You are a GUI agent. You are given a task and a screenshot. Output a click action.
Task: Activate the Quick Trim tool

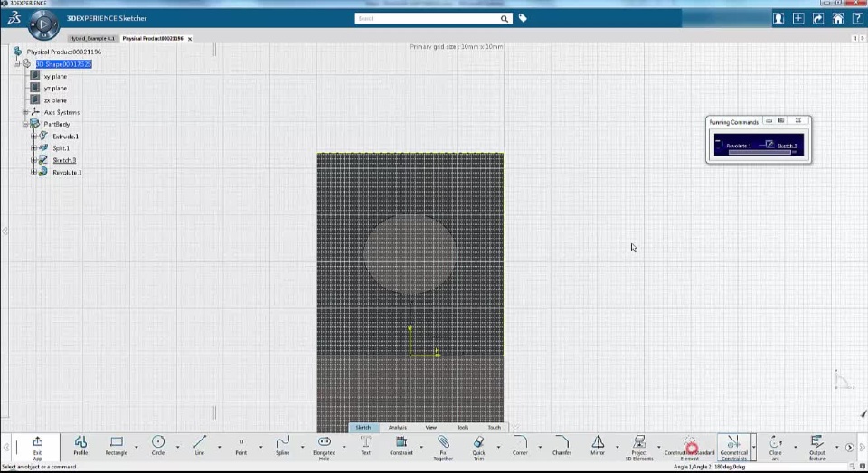click(x=479, y=448)
